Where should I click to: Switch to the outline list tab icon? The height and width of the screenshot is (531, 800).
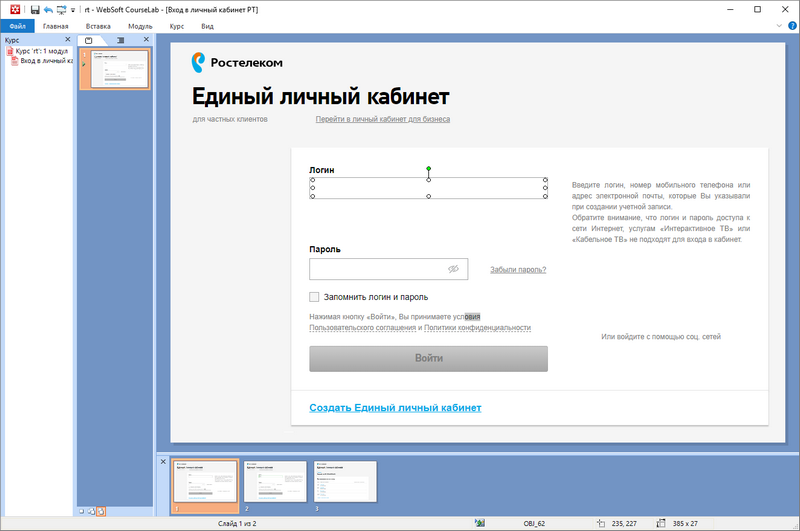point(120,40)
